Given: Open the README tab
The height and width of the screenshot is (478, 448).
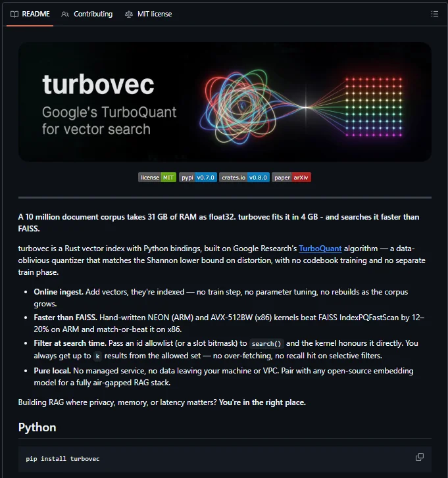Looking at the screenshot, I should [x=30, y=14].
